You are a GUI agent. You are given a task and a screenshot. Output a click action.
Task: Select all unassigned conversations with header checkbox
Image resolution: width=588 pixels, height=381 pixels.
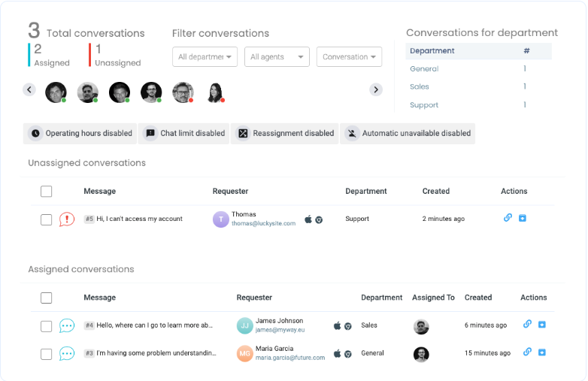47,192
